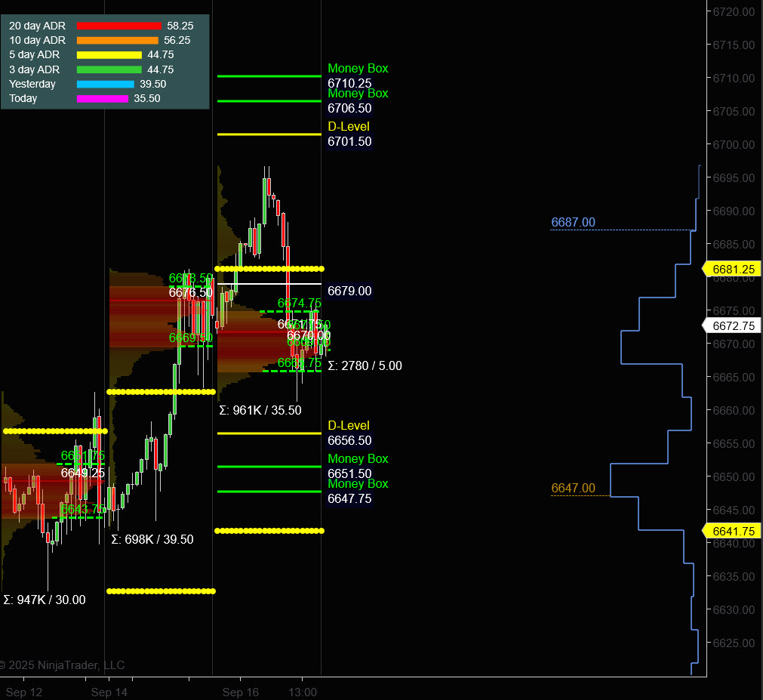Select the Money Box 6647.75 level label
763x700 pixels.
pos(349,498)
